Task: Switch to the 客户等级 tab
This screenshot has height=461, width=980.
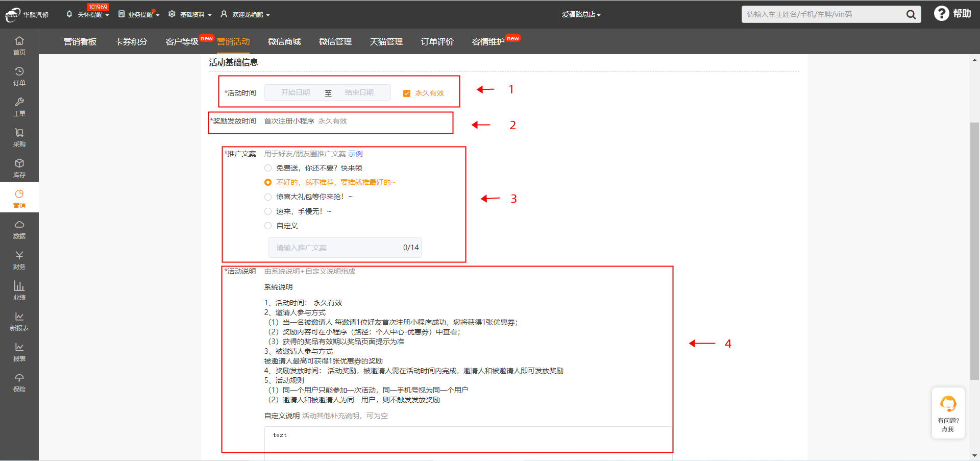Action: tap(182, 41)
